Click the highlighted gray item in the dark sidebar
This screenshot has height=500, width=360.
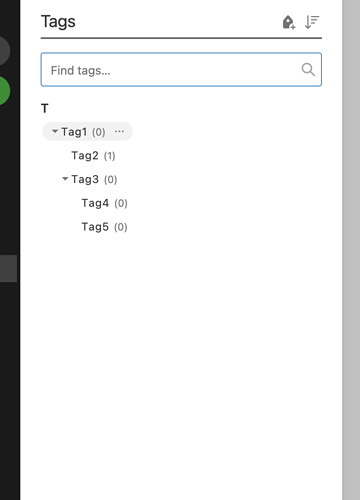[8, 269]
